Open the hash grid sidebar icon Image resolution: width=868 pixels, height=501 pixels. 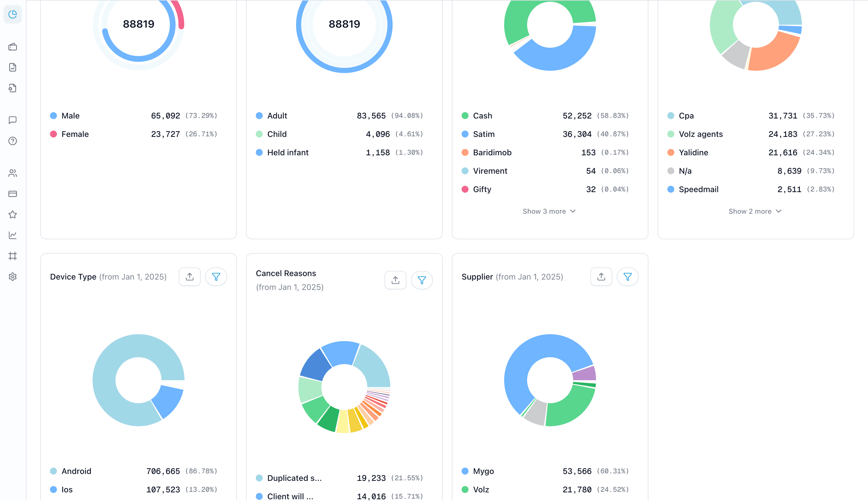point(13,256)
